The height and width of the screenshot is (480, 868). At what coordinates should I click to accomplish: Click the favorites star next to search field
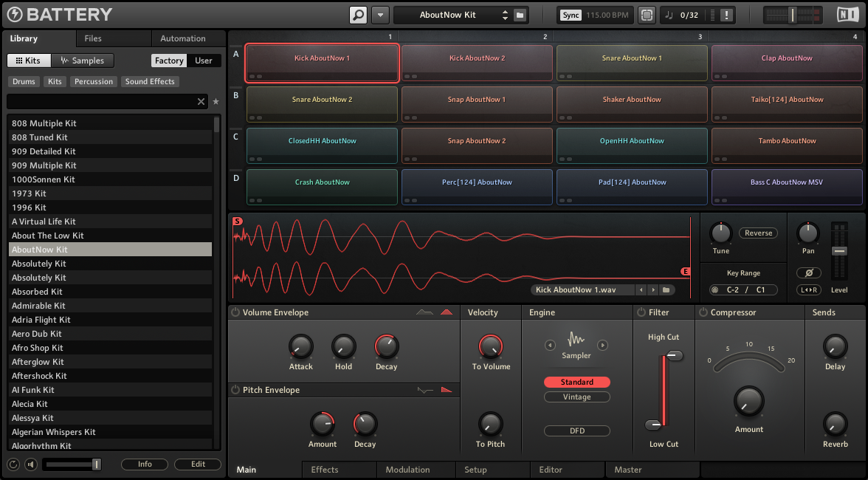pyautogui.click(x=216, y=101)
